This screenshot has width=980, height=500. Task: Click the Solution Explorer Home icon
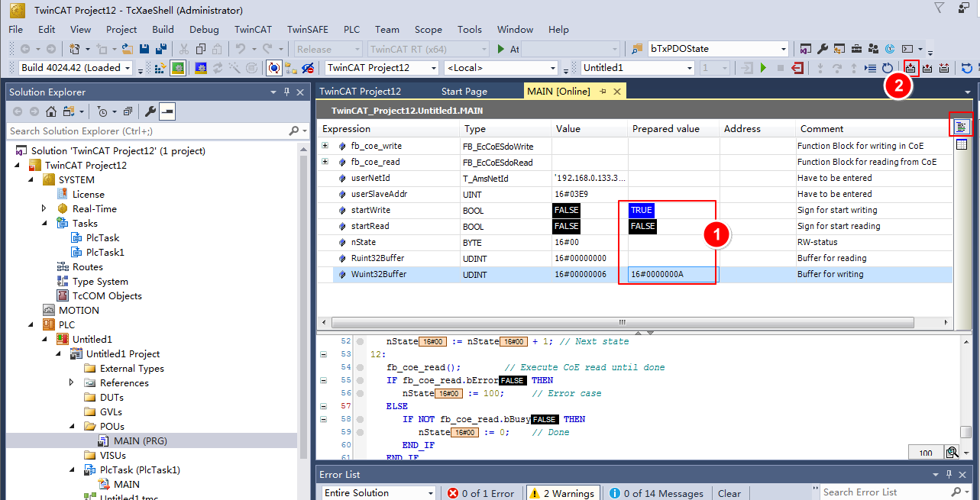51,111
